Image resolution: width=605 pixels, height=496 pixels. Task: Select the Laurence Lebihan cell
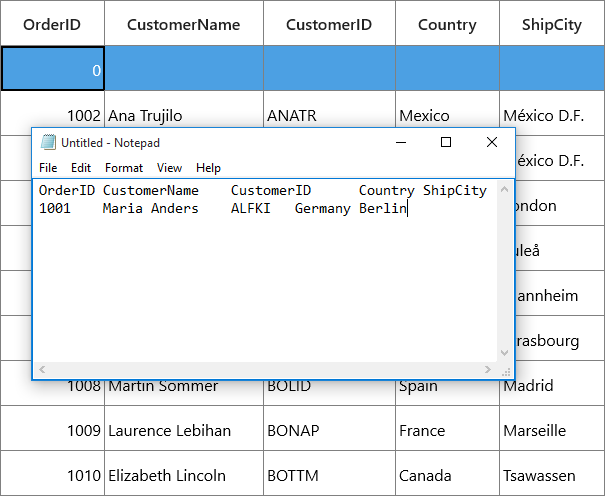click(184, 428)
